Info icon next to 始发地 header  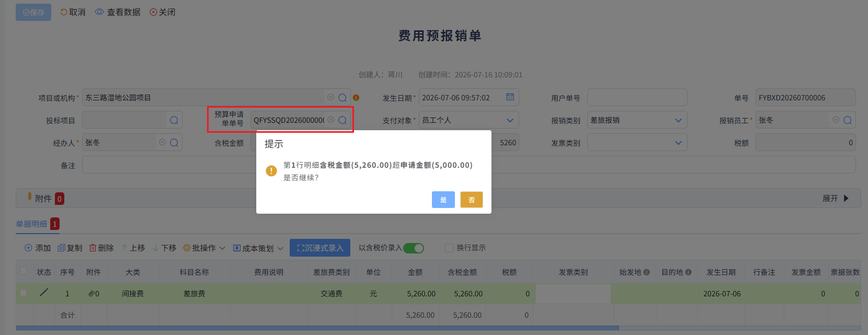coord(647,272)
